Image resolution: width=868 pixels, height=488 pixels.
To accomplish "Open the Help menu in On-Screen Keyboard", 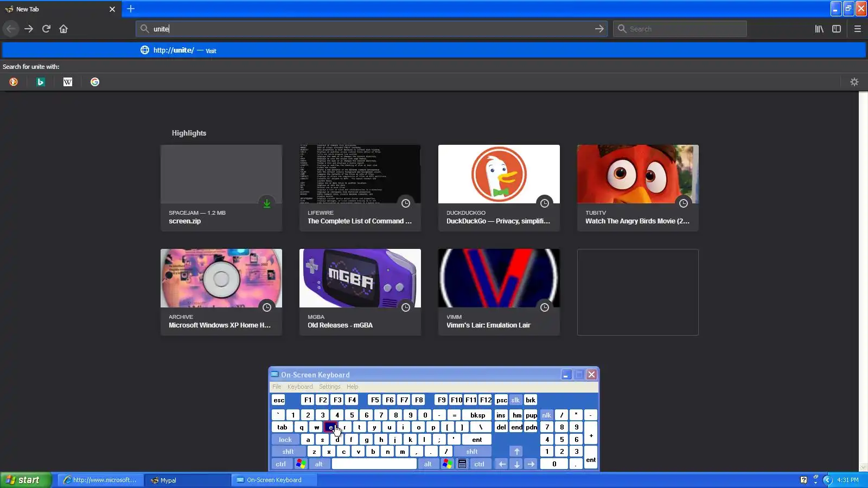I will 352,387.
